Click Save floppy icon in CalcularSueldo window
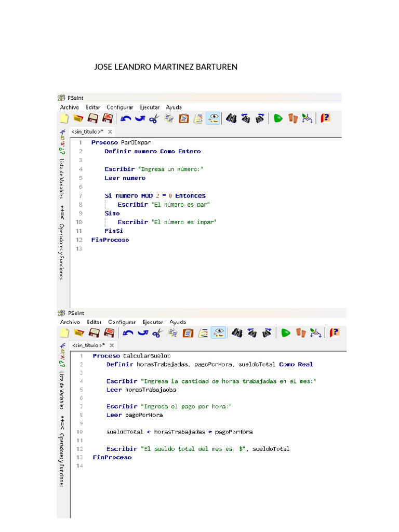Screen dimensions: 399x532 95,332
